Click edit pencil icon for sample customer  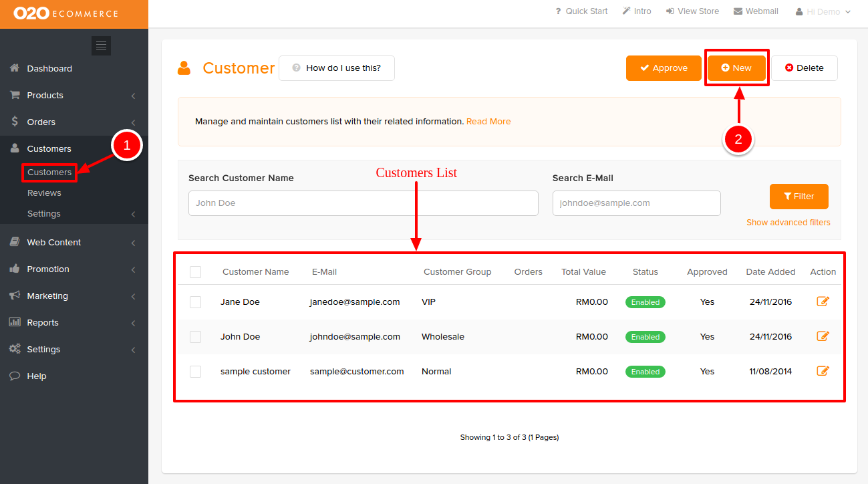pos(823,371)
